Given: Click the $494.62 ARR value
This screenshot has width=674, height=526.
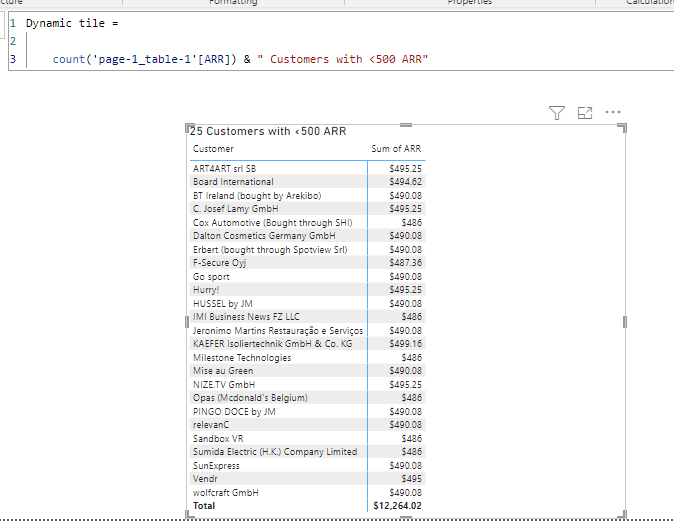Looking at the screenshot, I should (x=405, y=182).
